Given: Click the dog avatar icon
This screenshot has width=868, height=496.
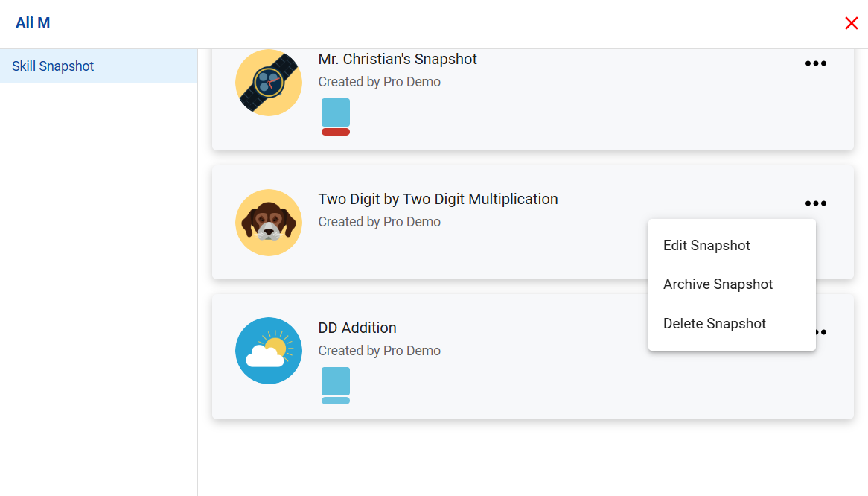Looking at the screenshot, I should point(269,223).
